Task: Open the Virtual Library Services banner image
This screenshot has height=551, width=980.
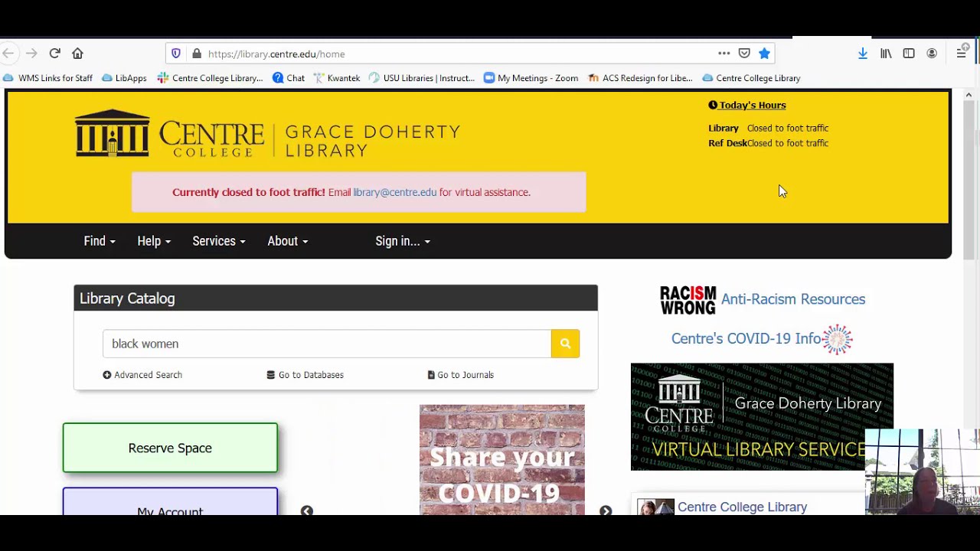Action: 762,417
